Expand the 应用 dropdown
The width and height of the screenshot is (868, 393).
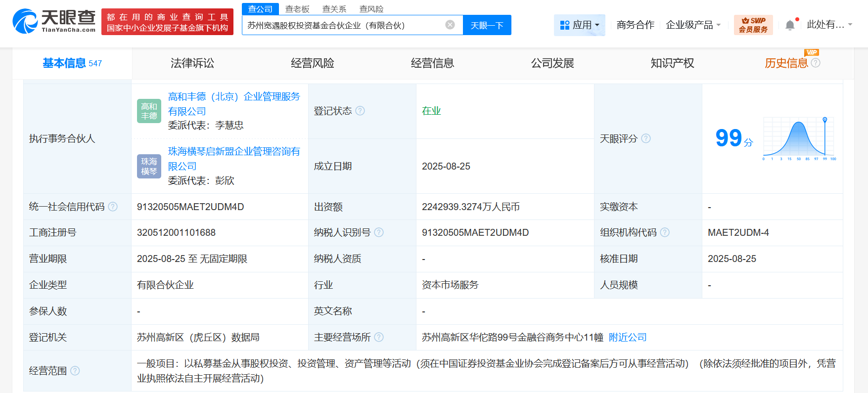point(579,25)
